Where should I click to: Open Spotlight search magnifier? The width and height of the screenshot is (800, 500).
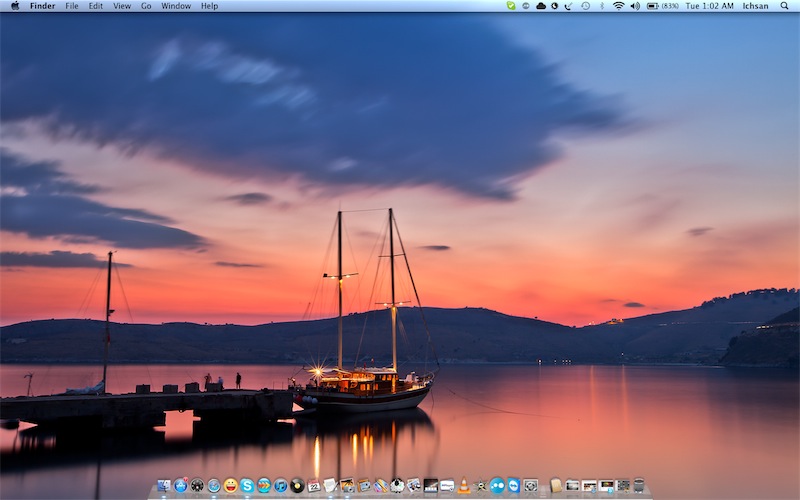click(785, 6)
